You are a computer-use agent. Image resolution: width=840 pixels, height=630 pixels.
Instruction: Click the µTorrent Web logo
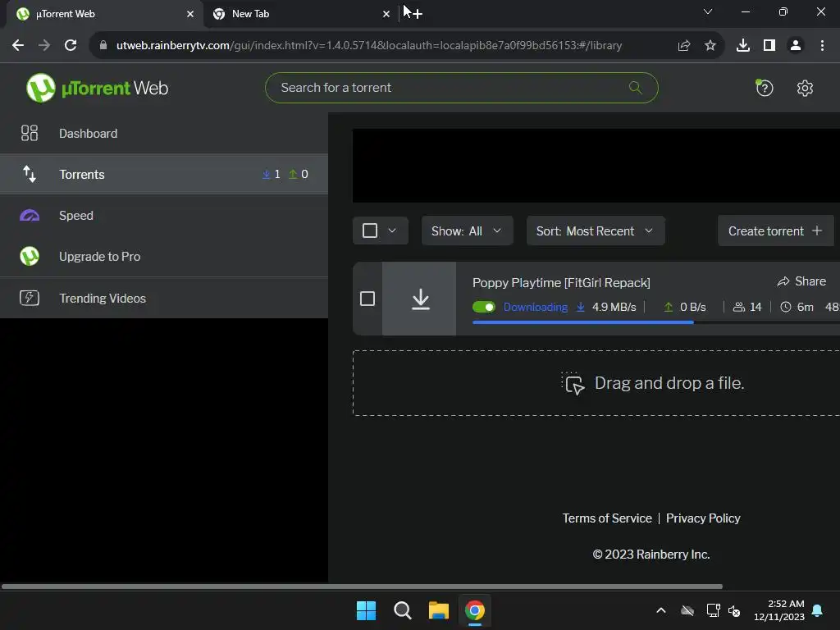[x=97, y=88]
